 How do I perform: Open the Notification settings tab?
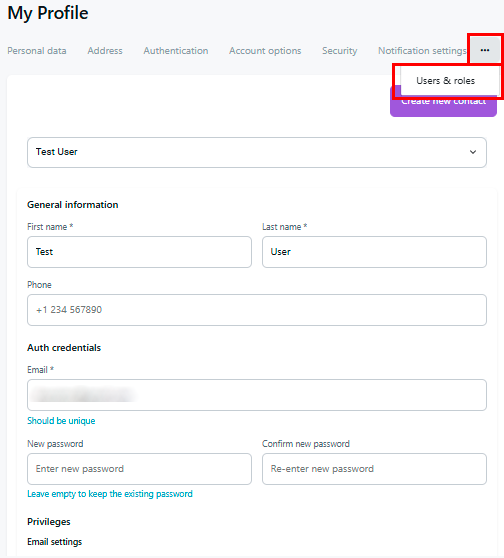[x=422, y=51]
